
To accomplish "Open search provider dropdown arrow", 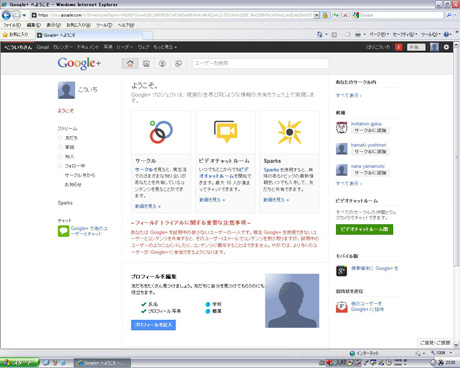I will (x=455, y=15).
